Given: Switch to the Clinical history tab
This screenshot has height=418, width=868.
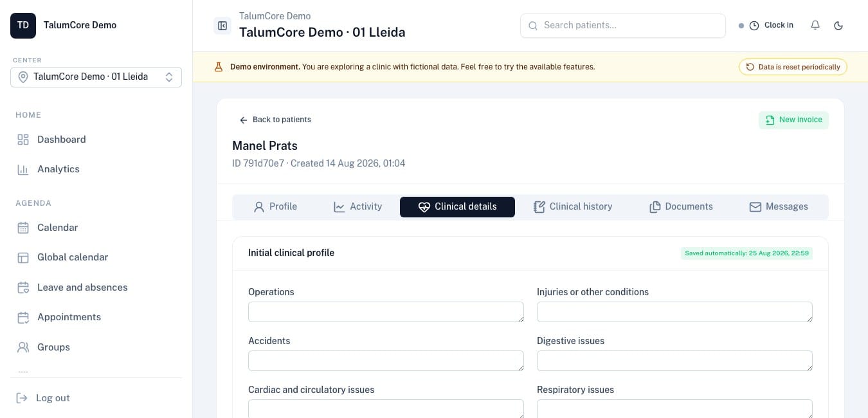Looking at the screenshot, I should (x=572, y=206).
